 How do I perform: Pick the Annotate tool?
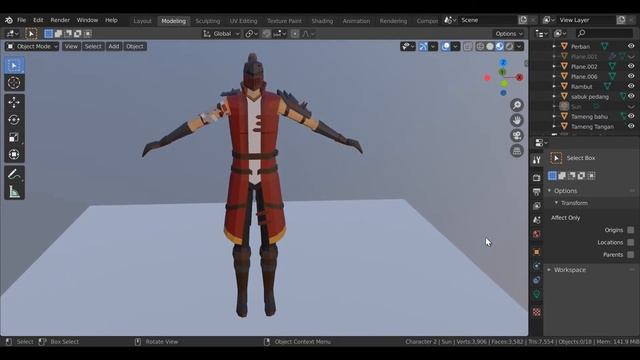click(x=14, y=174)
